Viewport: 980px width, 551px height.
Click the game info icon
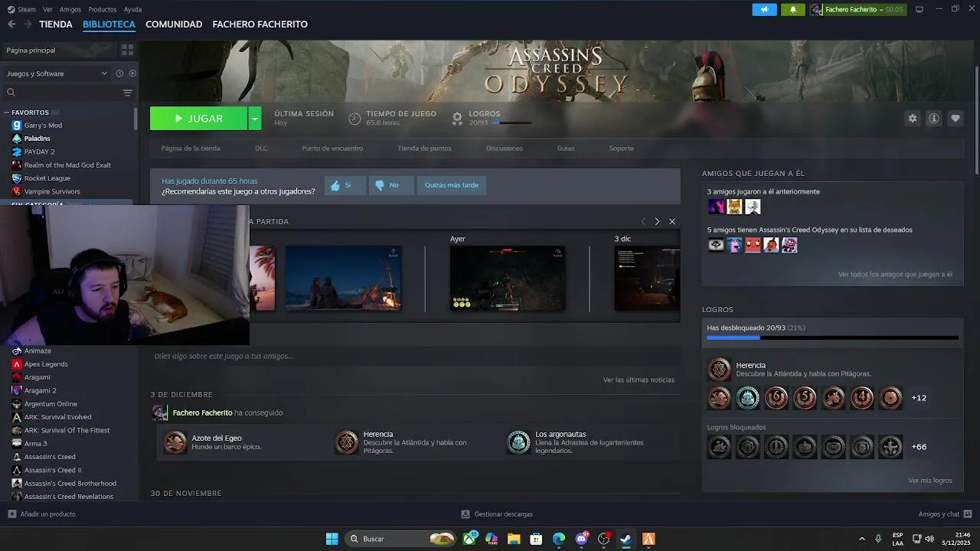933,119
